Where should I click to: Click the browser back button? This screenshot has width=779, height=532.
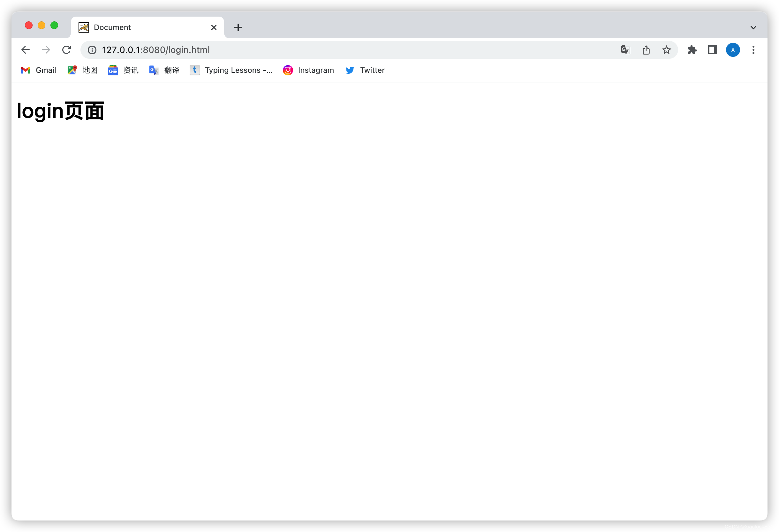[x=25, y=50]
